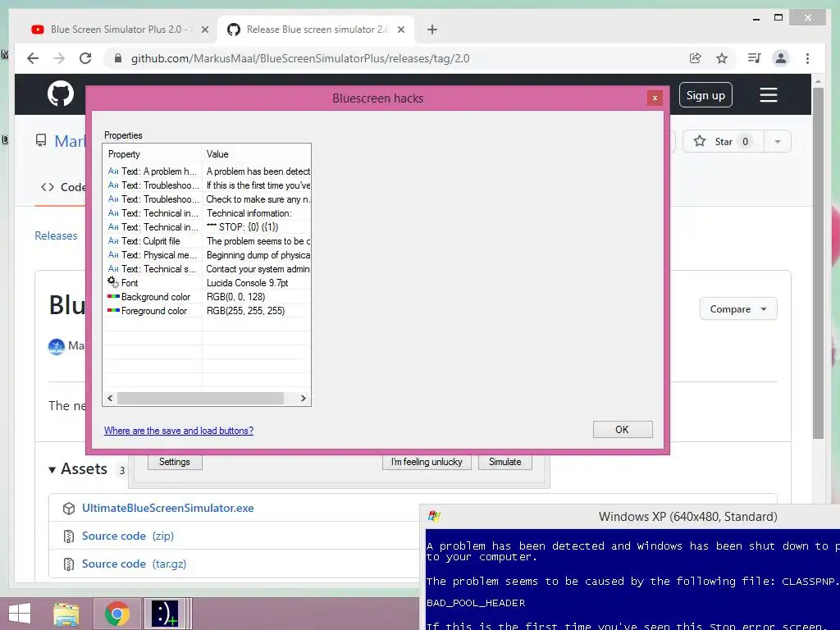Click the 'Check to make sure any n.' value cell

[257, 199]
